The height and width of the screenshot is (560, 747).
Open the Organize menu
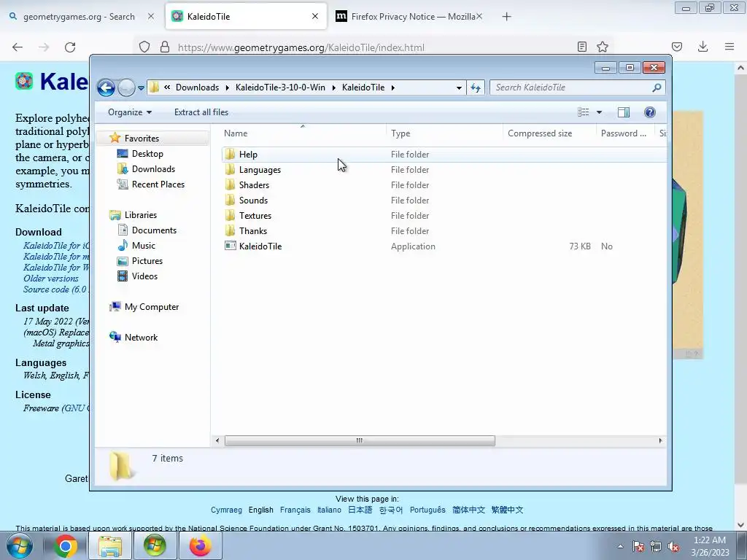pyautogui.click(x=130, y=112)
